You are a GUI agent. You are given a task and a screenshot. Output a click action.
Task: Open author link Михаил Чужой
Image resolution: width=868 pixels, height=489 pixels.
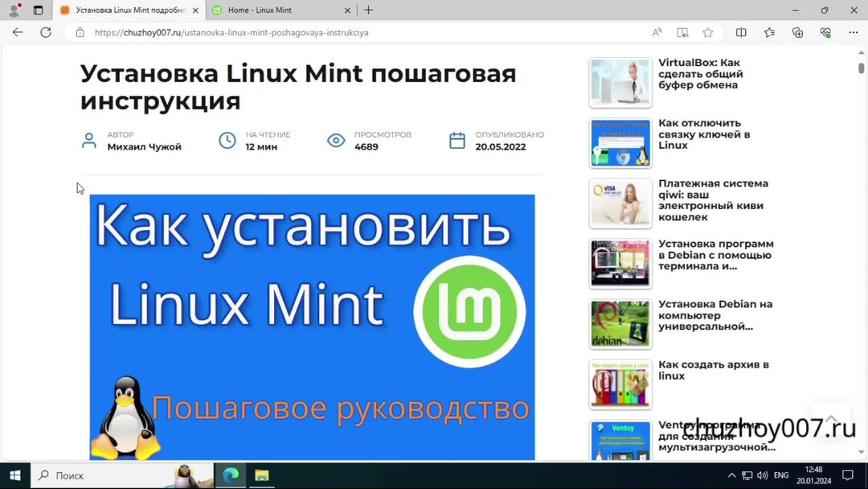[x=145, y=146]
